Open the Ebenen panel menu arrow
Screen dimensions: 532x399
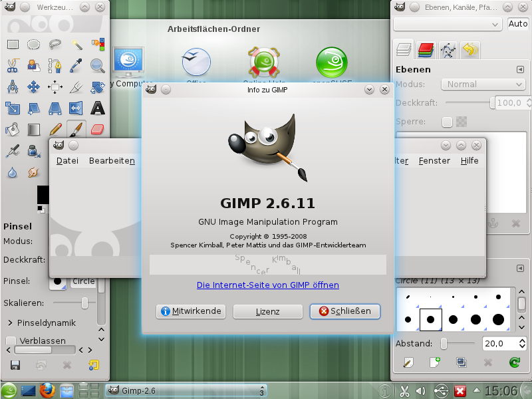520,69
